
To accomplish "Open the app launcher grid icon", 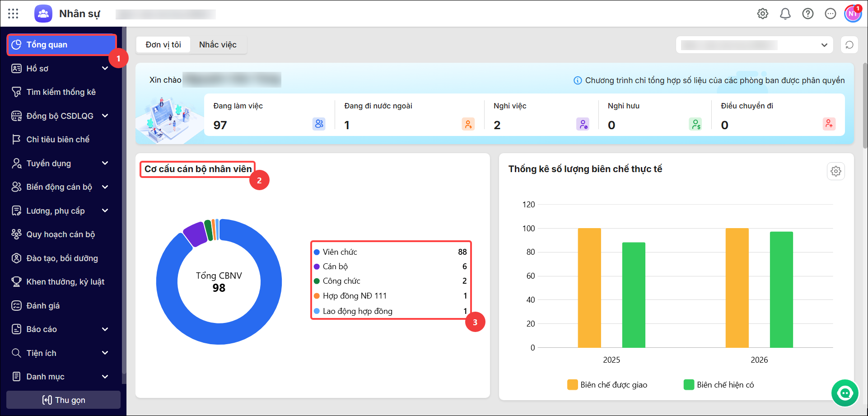I will click(x=13, y=14).
